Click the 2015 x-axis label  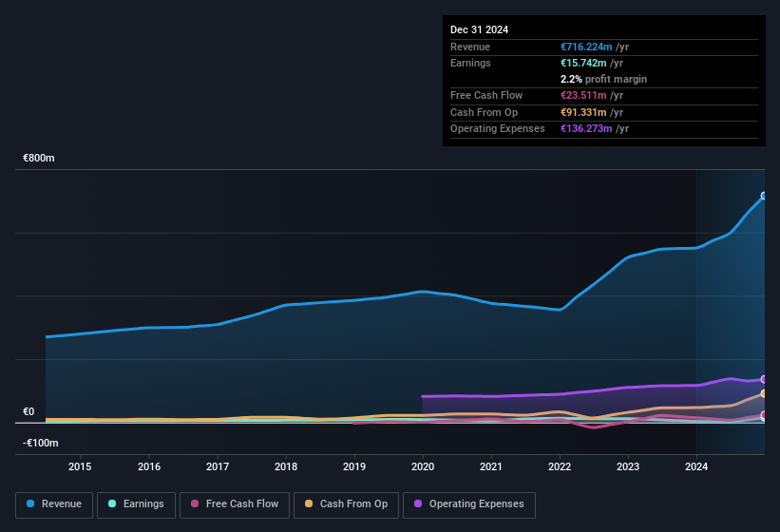pyautogui.click(x=80, y=466)
